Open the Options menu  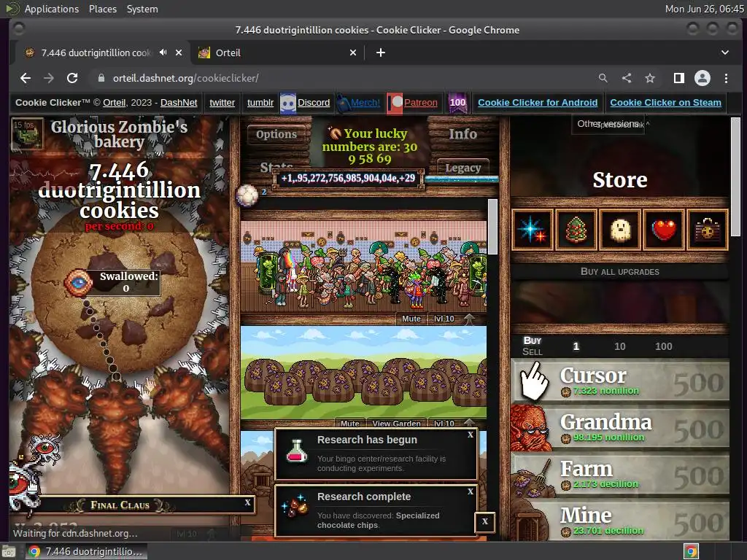pyautogui.click(x=276, y=134)
